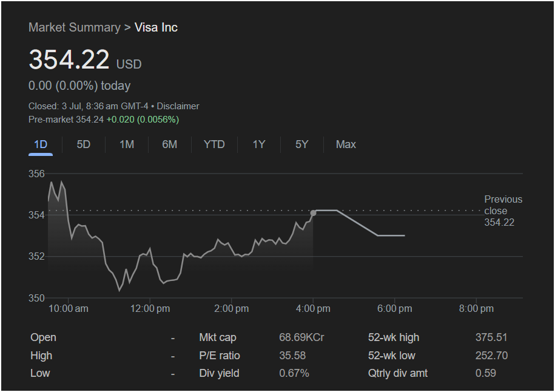Screen dimensions: 555x392
Task: Click the 0.59 quarterly dividend value
Action: (x=486, y=373)
